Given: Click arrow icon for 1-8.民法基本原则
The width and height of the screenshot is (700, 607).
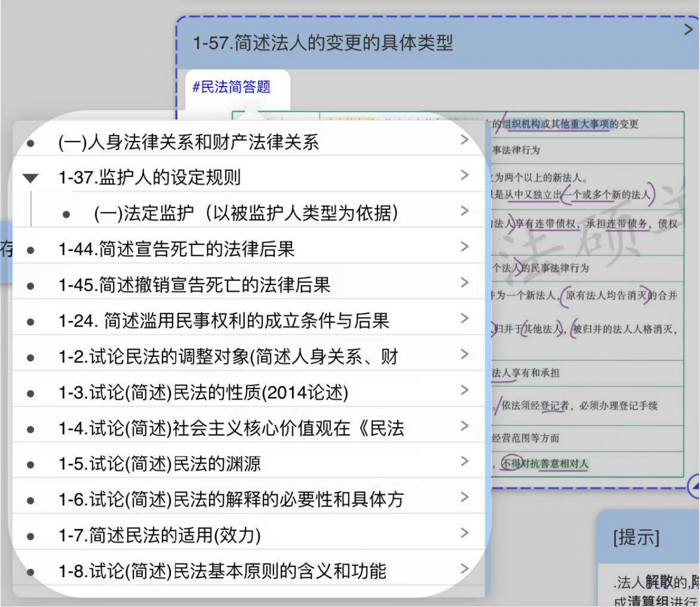Looking at the screenshot, I should (x=464, y=569).
